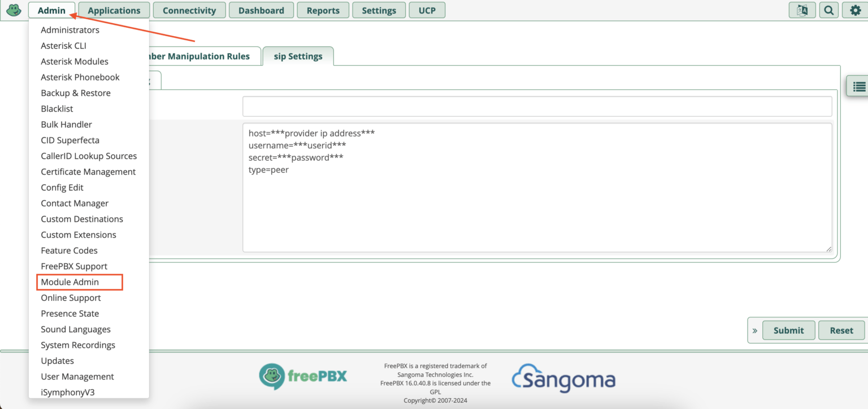
Task: Switch to the sip Settings tab
Action: click(x=298, y=56)
